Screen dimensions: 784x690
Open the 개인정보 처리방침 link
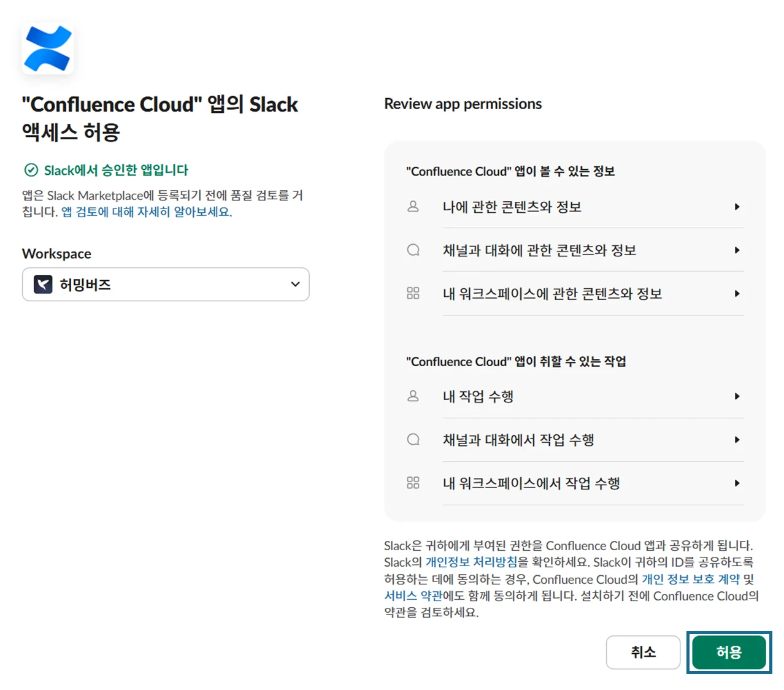click(471, 562)
